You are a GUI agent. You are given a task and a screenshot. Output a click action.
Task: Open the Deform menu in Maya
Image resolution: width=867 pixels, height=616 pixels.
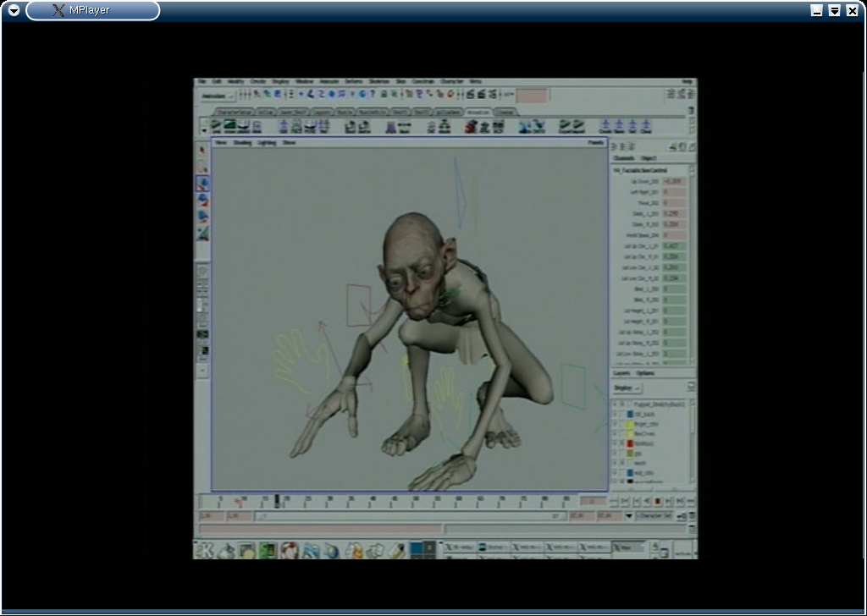click(354, 82)
